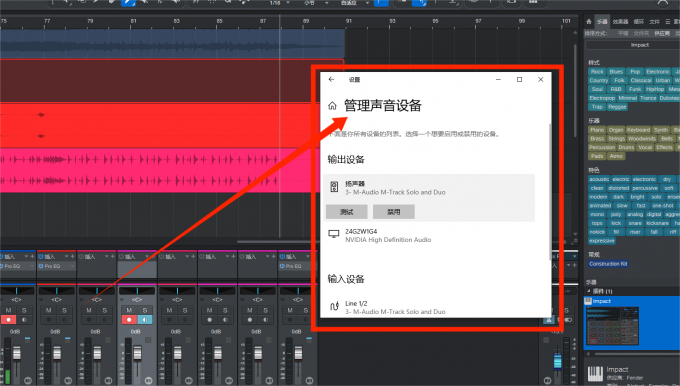Viewport: 680px width, 386px height.
Task: Disarm record on the selected mixer channel
Action: [x=129, y=320]
